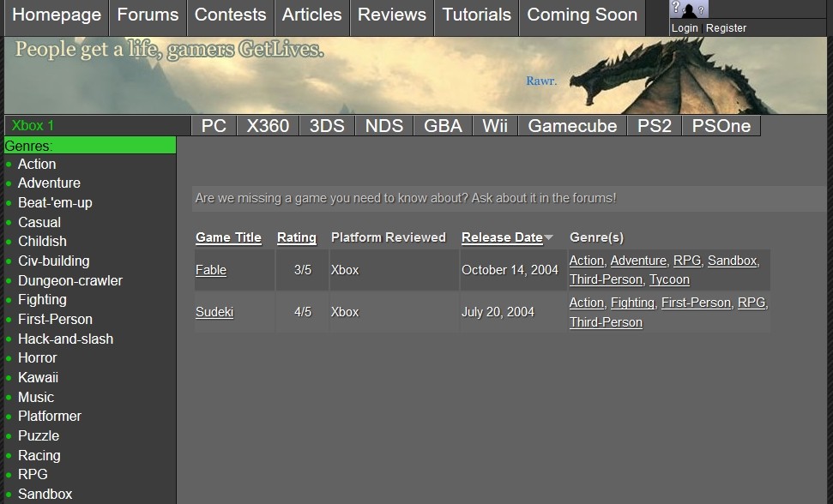Select the Gamecube platform tab

(x=572, y=126)
